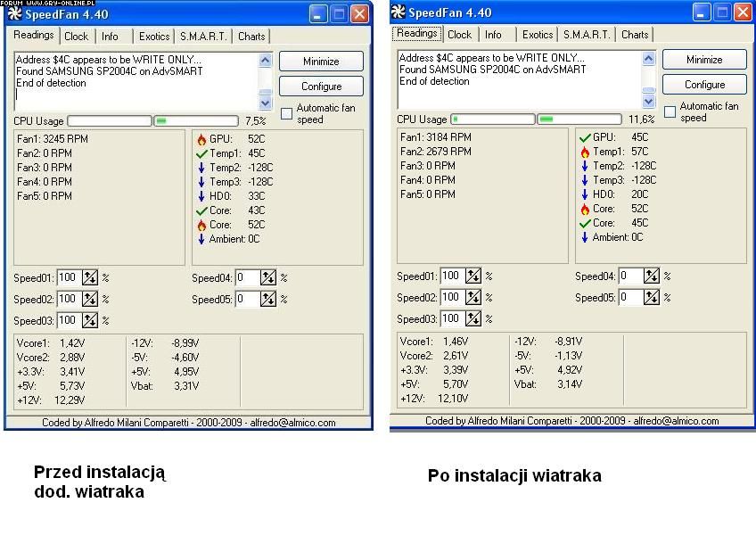Open Configure in the left window
The image size is (756, 544).
point(321,87)
